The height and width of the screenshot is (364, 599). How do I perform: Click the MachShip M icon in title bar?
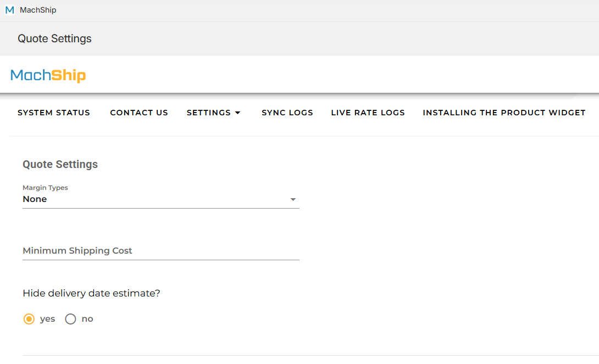pyautogui.click(x=9, y=10)
